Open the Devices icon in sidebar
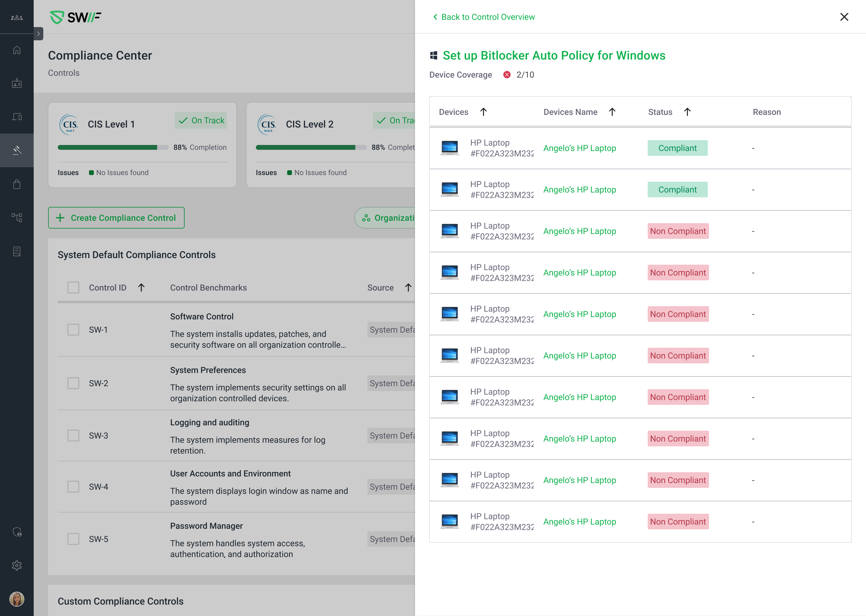Image resolution: width=866 pixels, height=616 pixels. pyautogui.click(x=17, y=116)
